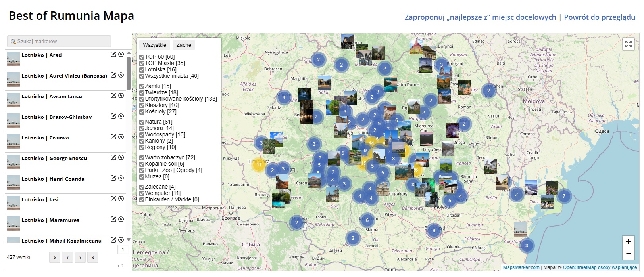Click the scroll-down arrow in marker list
This screenshot has width=644, height=277.
(129, 239)
